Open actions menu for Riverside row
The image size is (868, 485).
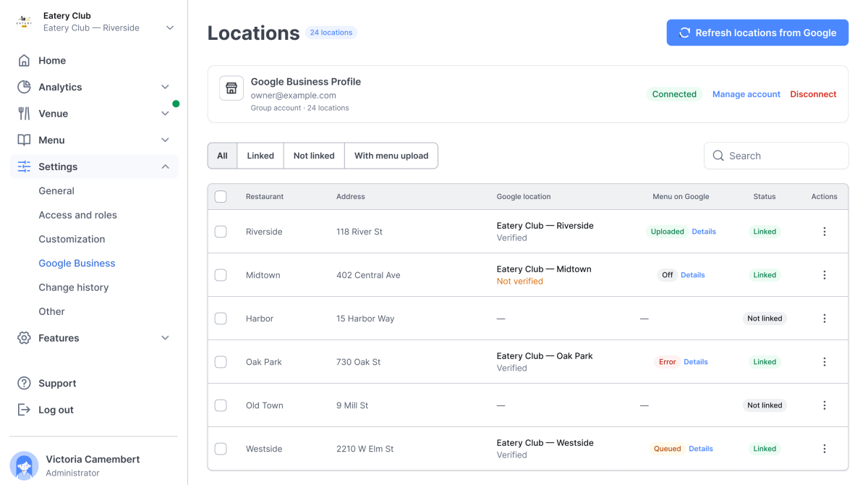[x=825, y=232]
